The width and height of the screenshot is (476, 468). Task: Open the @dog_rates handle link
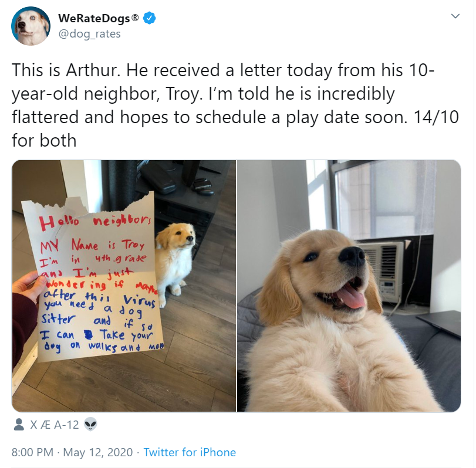[x=89, y=33]
